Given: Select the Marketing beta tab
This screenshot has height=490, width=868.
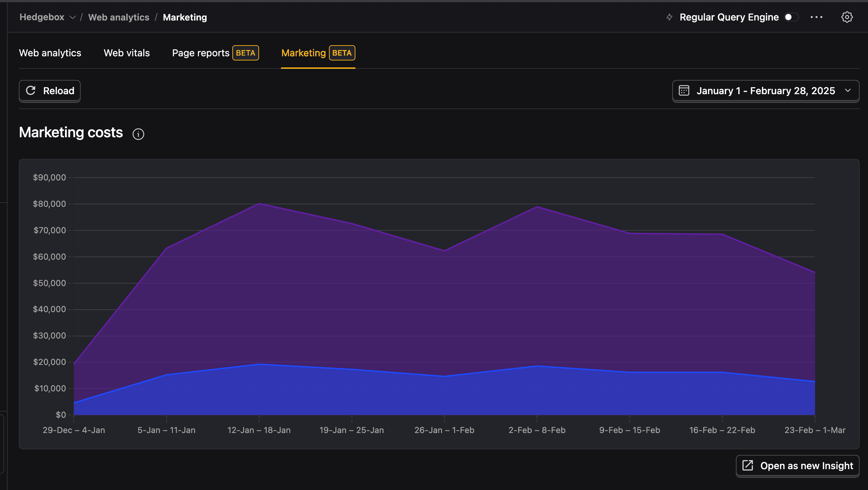Looking at the screenshot, I should (x=318, y=53).
